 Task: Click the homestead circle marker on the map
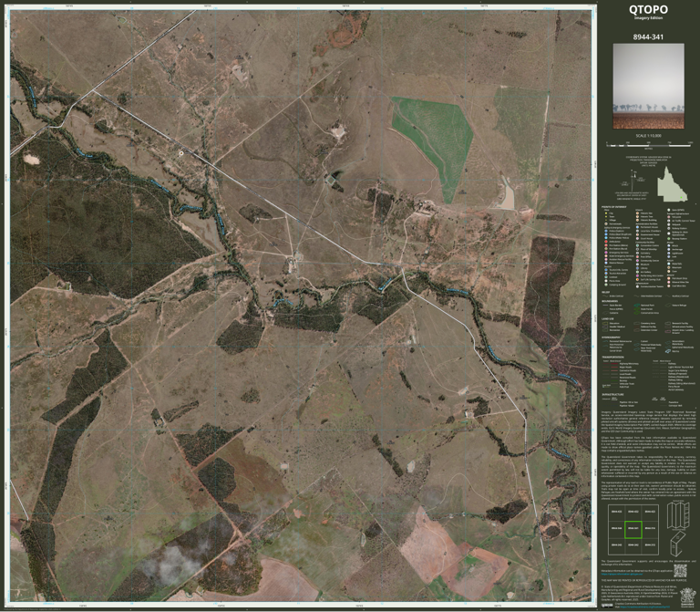(x=181, y=153)
